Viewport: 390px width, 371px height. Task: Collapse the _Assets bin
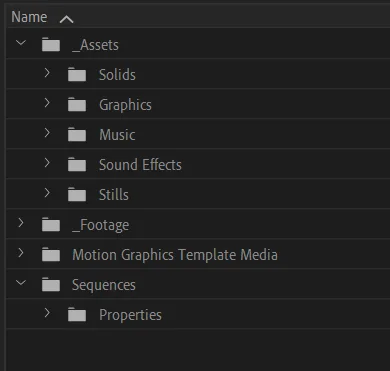(x=21, y=43)
